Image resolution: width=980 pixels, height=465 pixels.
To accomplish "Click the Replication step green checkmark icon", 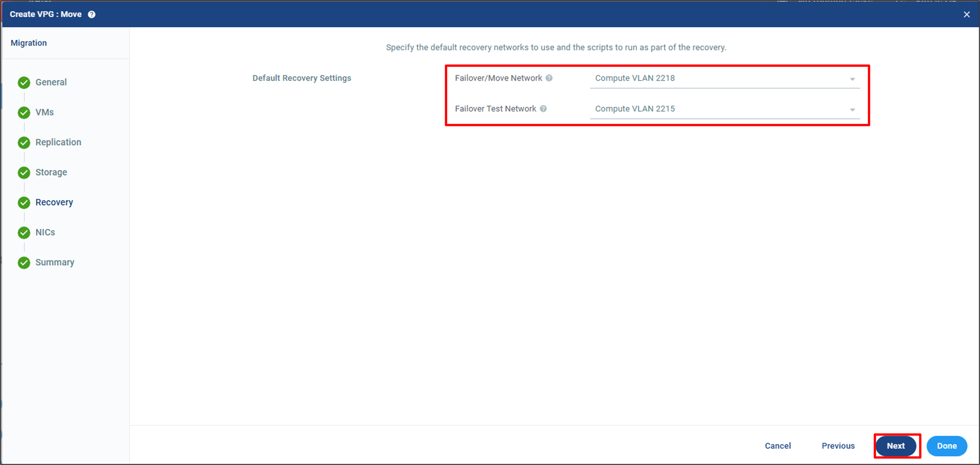I will pos(24,143).
